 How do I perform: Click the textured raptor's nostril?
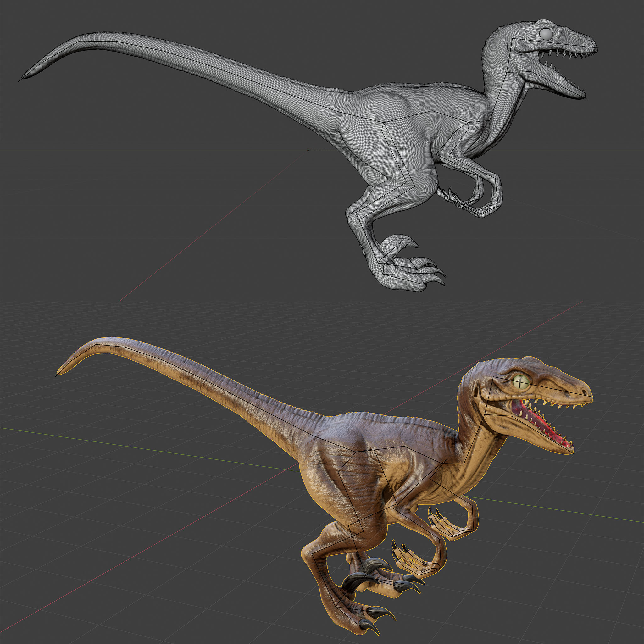(x=584, y=393)
